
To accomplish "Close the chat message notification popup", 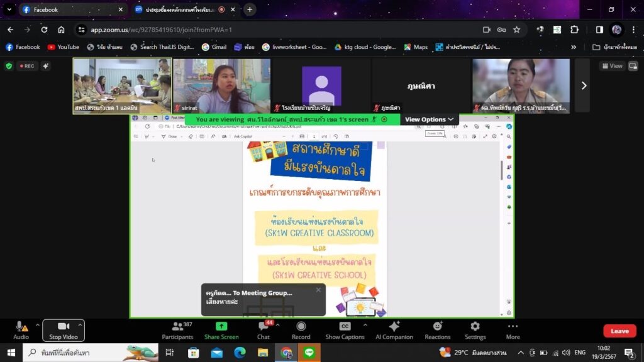I will (318, 290).
